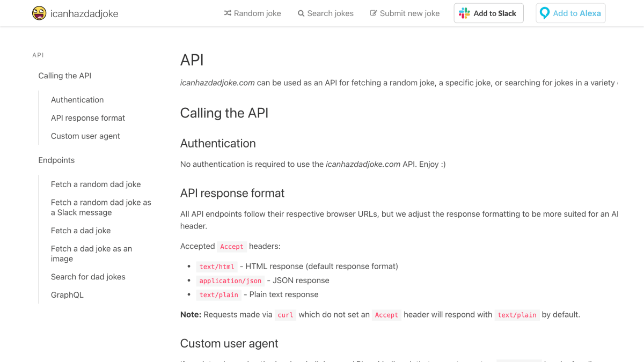
Task: Click the shuffle icon beside Random joke
Action: 228,13
